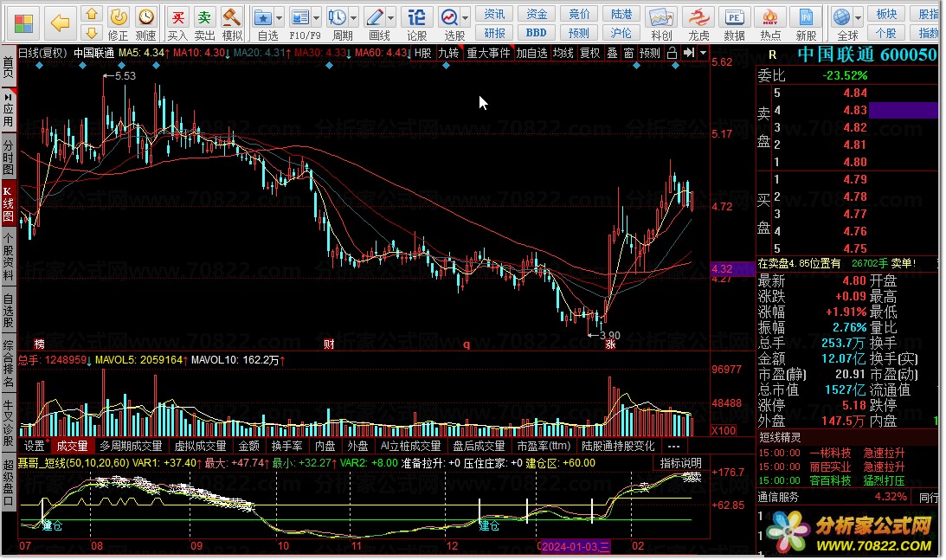Switch to the 市盈率(ttm) tab
This screenshot has width=946, height=560.
(x=544, y=446)
